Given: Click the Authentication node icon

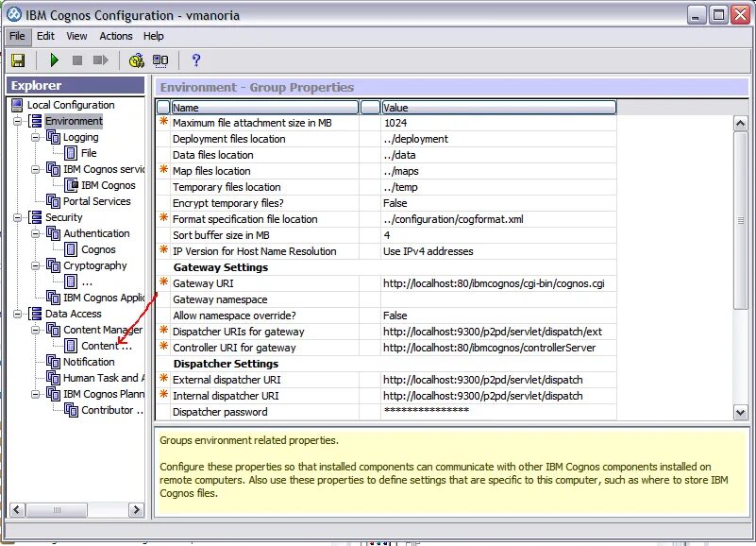Looking at the screenshot, I should click(x=53, y=233).
